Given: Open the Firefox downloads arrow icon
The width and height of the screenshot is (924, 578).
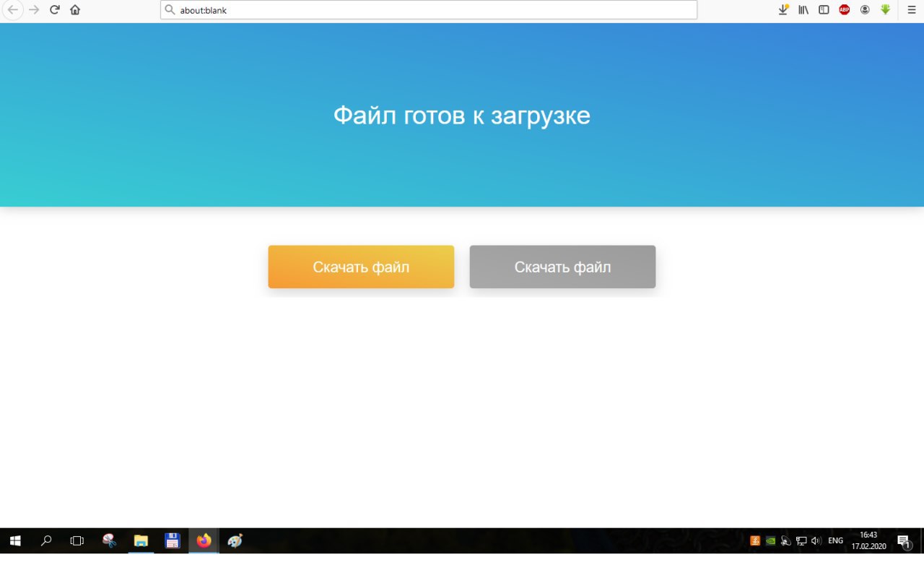Looking at the screenshot, I should pyautogui.click(x=783, y=10).
